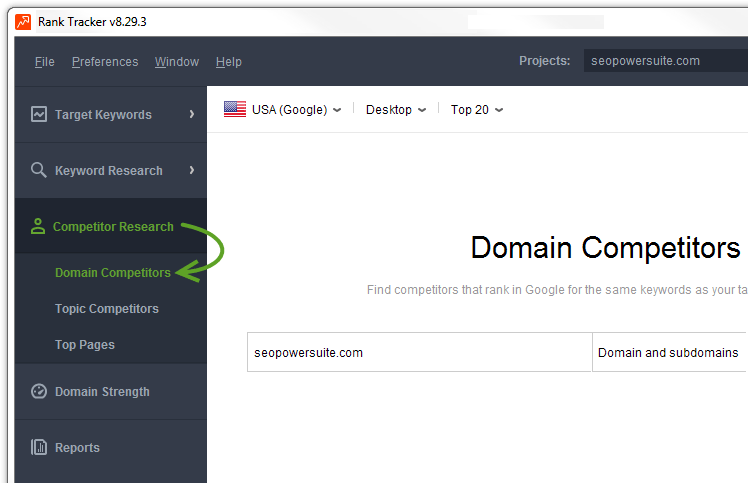
Task: Expand the Keyword Research section chevron
Action: [192, 170]
